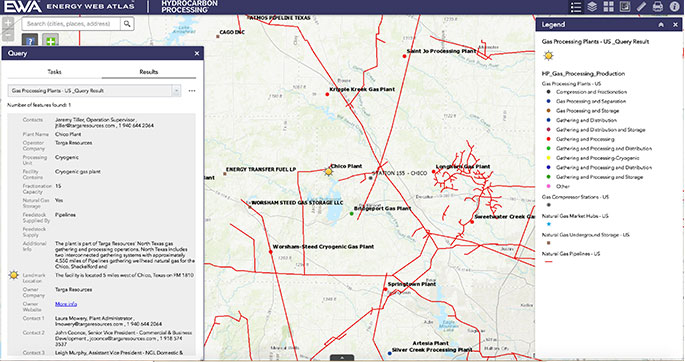Click the 'Gas Compressor Stations - US' legend heading

[x=575, y=197]
